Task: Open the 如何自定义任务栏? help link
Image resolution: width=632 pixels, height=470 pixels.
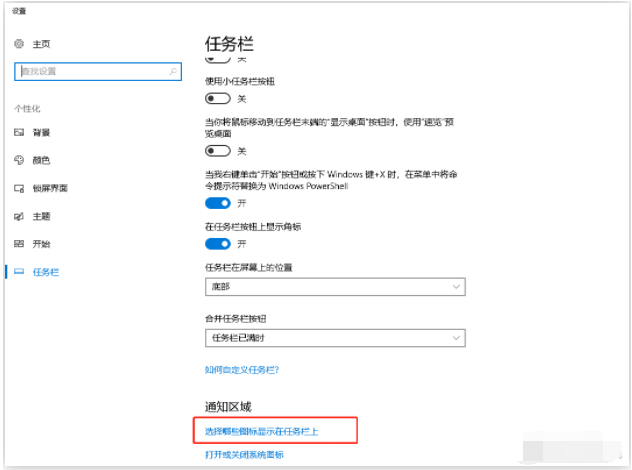Action: 242,370
